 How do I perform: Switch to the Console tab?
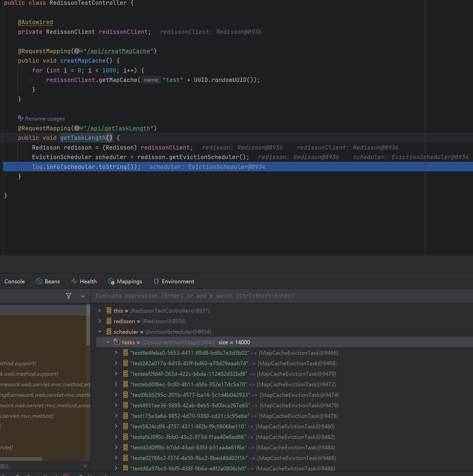15,282
